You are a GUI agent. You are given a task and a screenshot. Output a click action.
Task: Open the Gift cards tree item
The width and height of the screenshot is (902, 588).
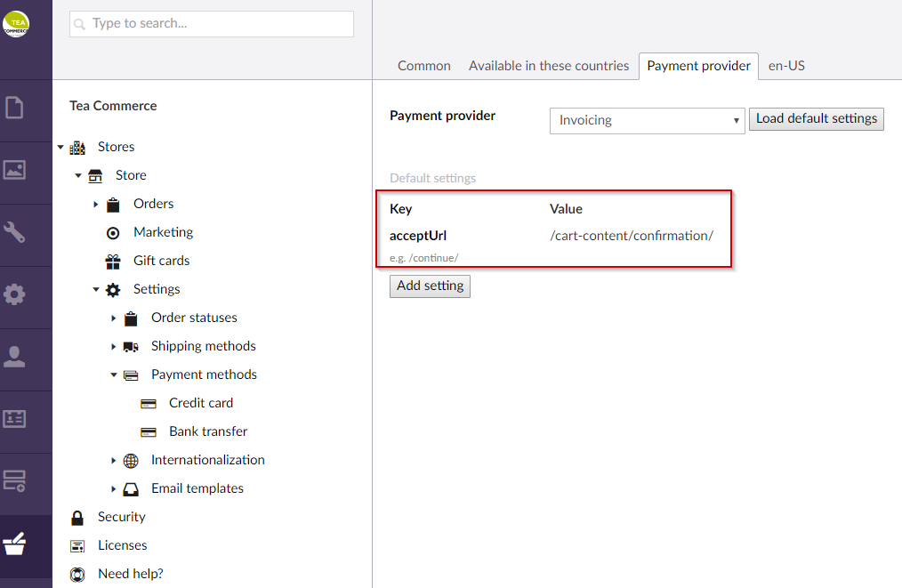click(162, 261)
